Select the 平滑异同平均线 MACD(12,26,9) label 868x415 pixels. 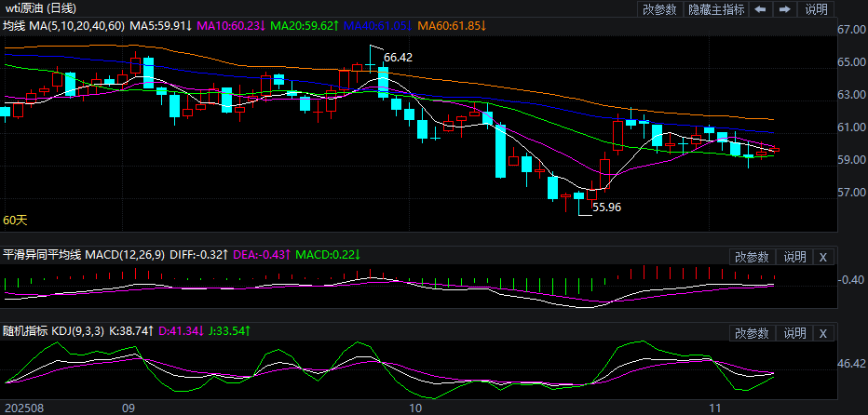tap(85, 254)
